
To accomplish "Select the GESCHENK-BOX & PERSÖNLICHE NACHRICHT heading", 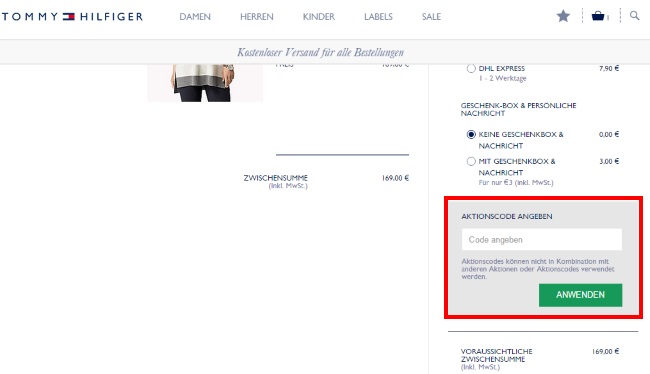I will point(519,109).
